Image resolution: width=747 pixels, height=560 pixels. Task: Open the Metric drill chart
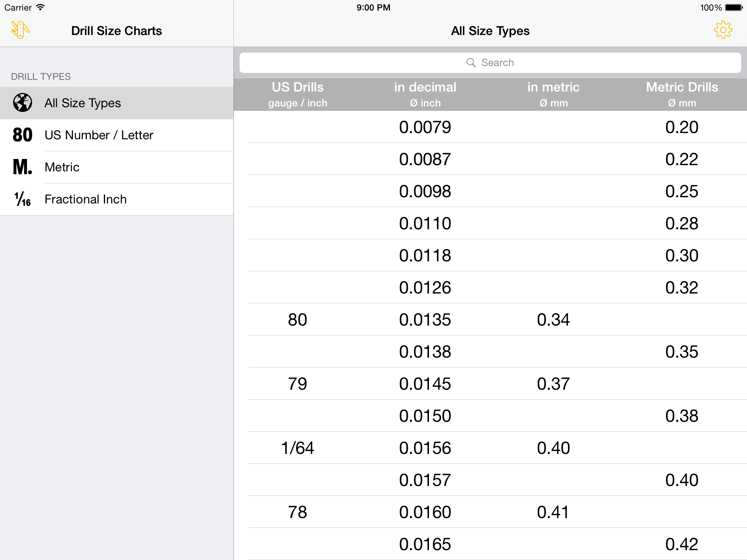[x=117, y=167]
